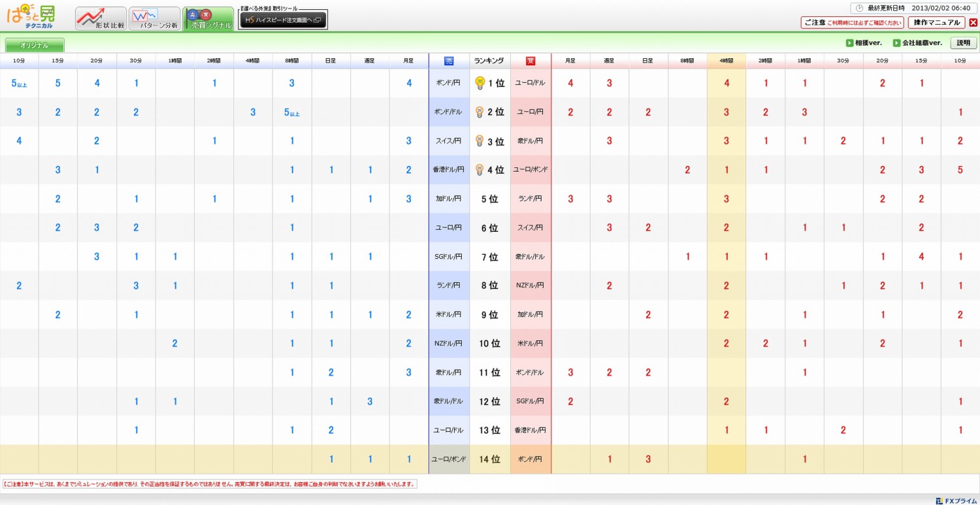Select the buy-side highlighted 4時間 column header
This screenshot has width=980, height=505.
(727, 61)
